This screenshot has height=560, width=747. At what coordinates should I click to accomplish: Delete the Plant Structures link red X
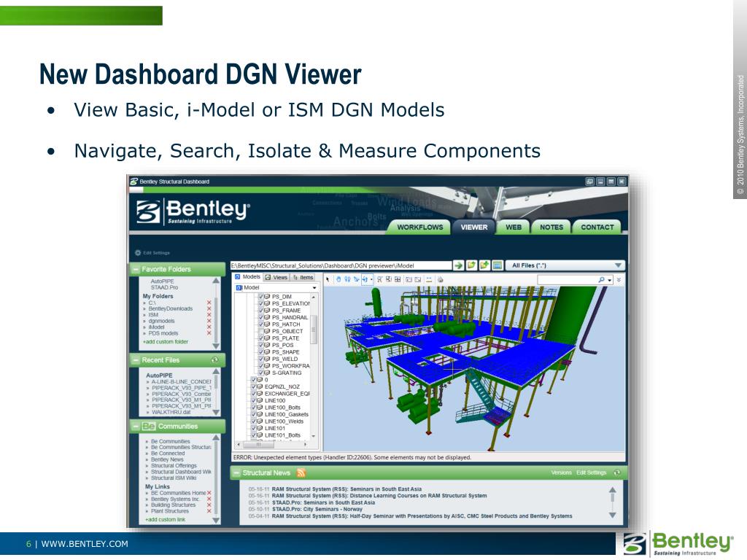(x=209, y=511)
